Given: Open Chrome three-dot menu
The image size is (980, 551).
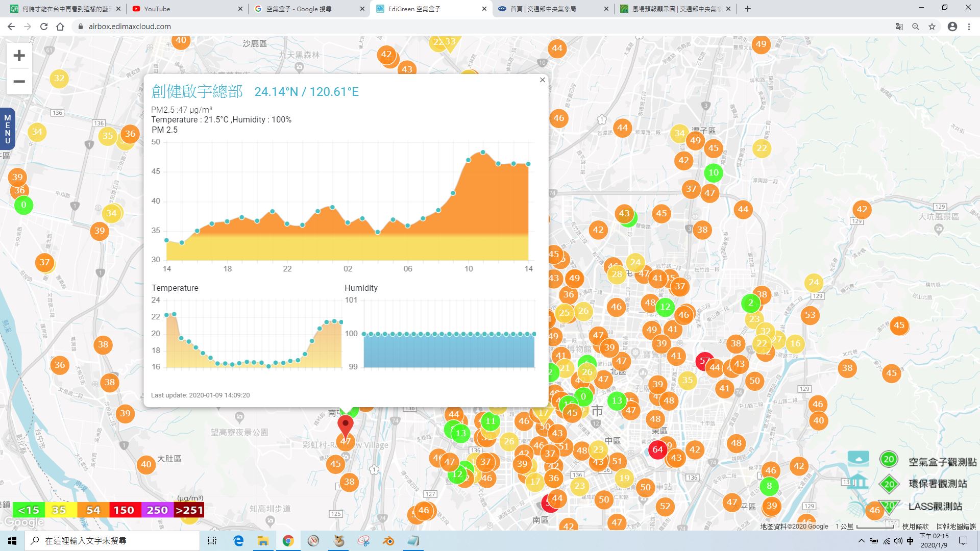Looking at the screenshot, I should [969, 27].
